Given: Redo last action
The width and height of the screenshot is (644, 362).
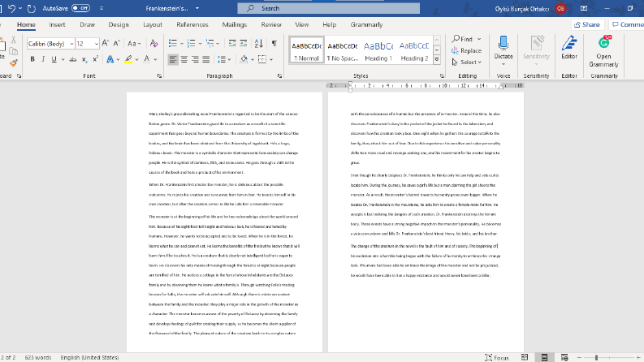Looking at the screenshot, I should pyautogui.click(x=31, y=8).
